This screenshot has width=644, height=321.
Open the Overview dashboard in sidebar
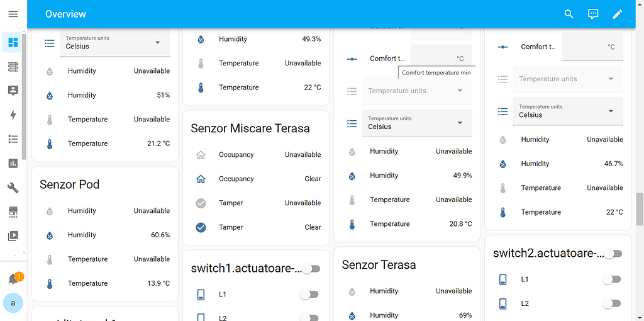tap(13, 43)
